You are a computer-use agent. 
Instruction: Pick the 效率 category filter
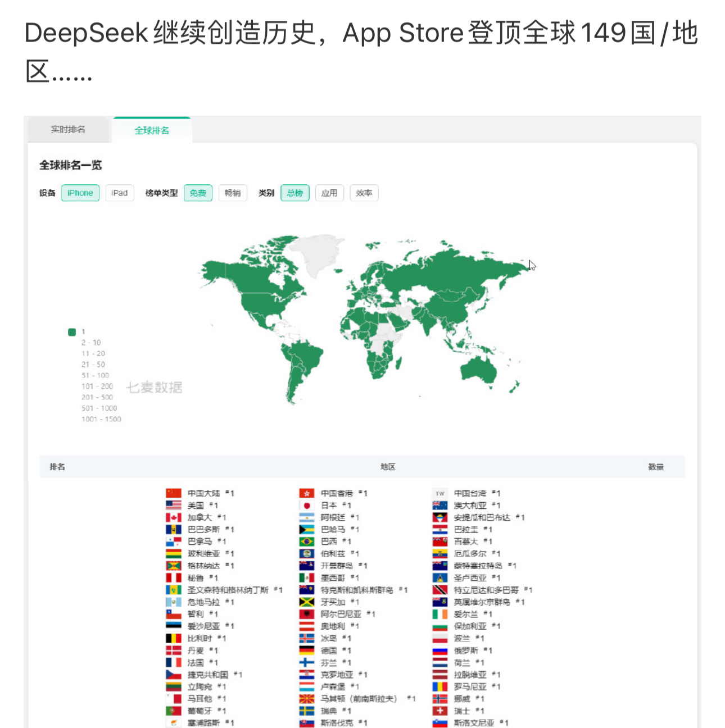point(364,193)
